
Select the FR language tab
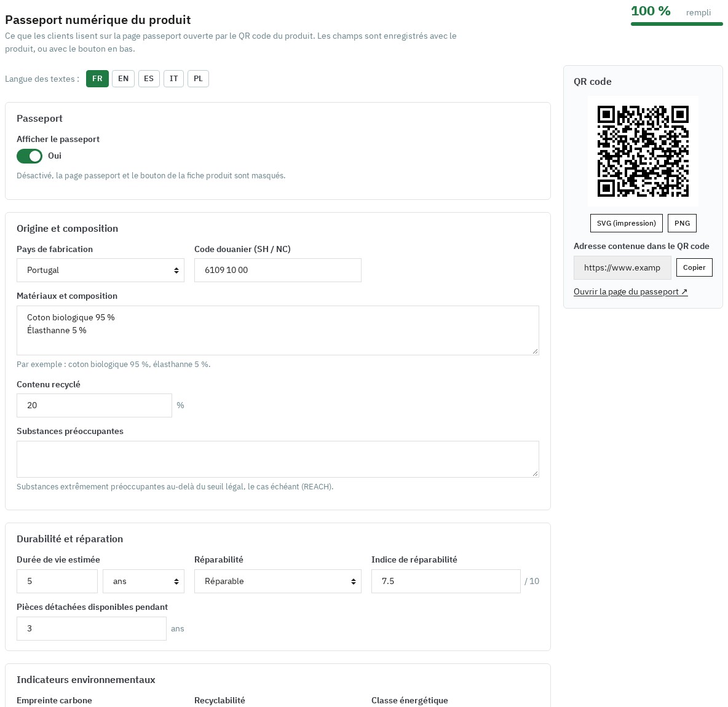(x=97, y=79)
